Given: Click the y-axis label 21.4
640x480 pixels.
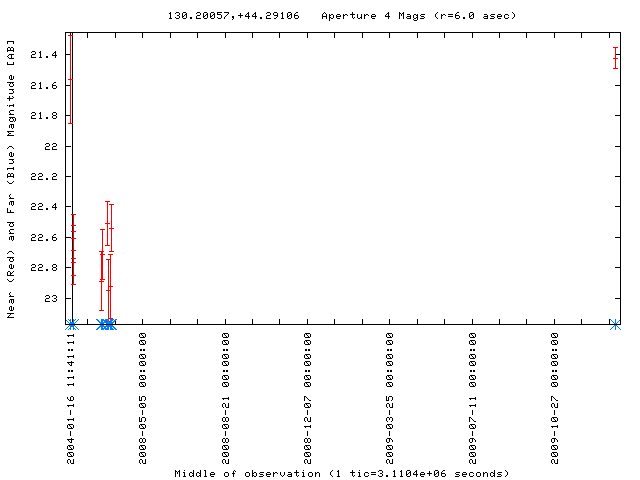Looking at the screenshot, I should [44, 55].
